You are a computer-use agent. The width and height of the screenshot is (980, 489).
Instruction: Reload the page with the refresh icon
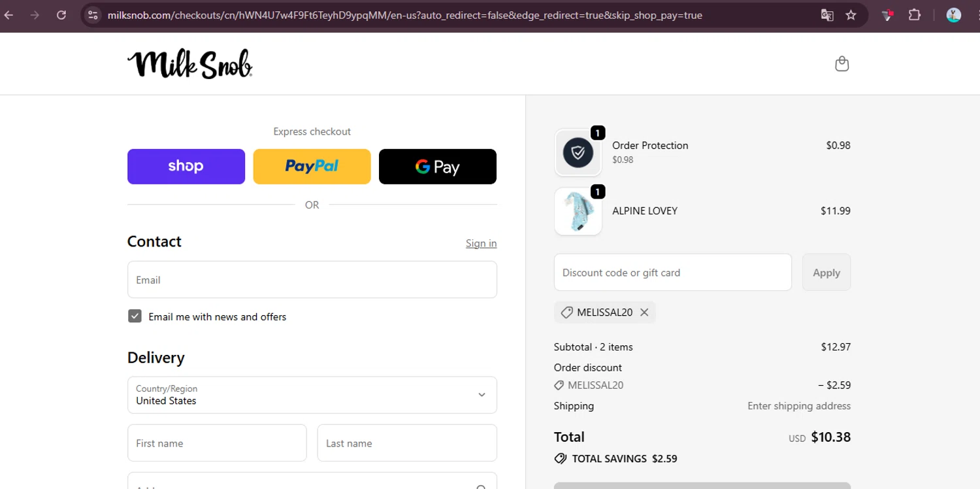[61, 15]
